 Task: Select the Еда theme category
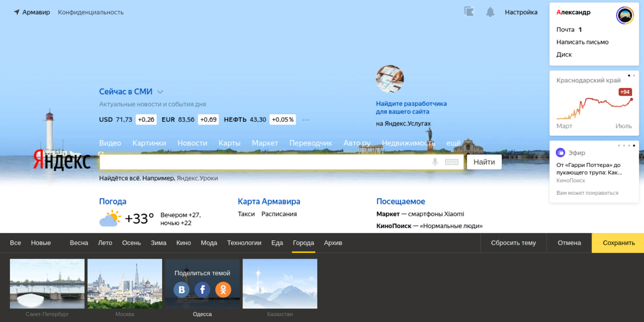[x=277, y=243]
